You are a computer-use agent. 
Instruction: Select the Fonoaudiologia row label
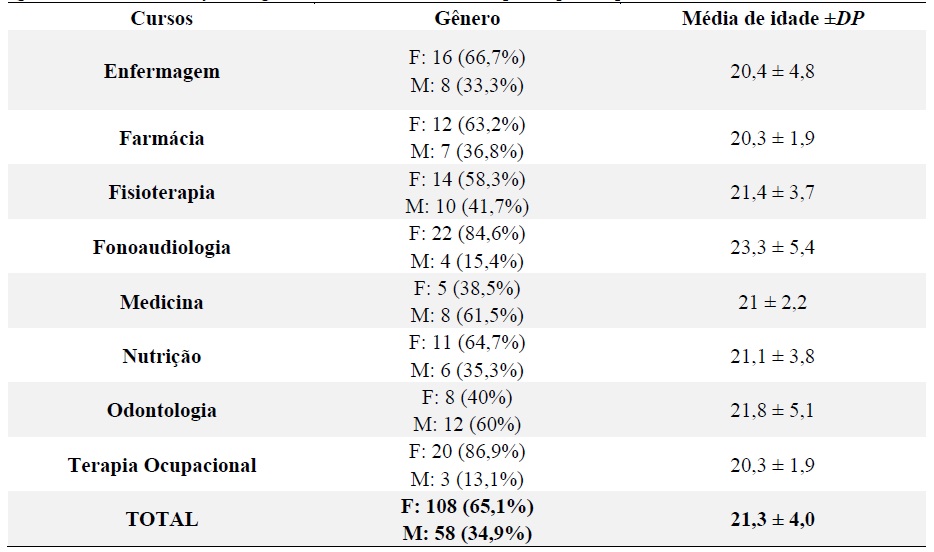coord(161,247)
